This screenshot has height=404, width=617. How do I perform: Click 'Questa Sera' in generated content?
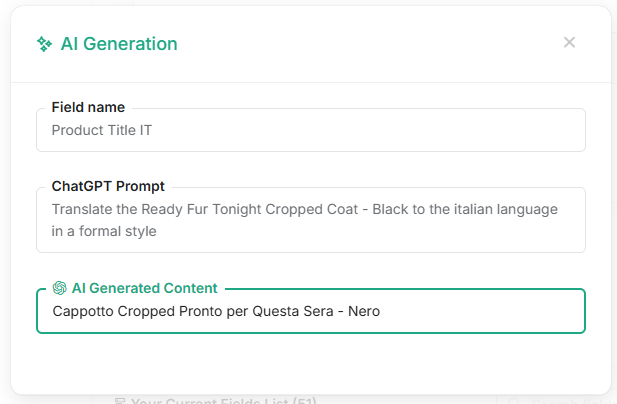click(293, 311)
